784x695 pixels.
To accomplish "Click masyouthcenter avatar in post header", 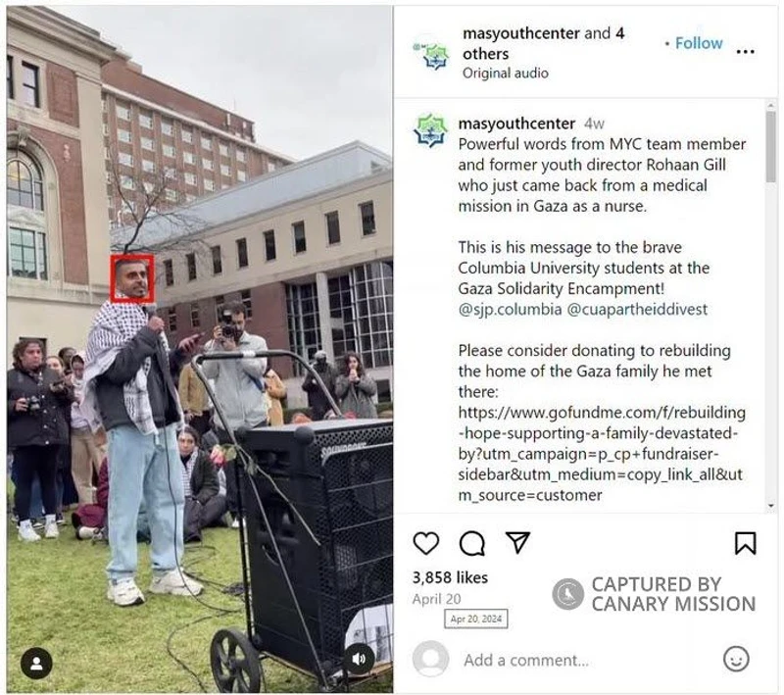I will coord(430,53).
